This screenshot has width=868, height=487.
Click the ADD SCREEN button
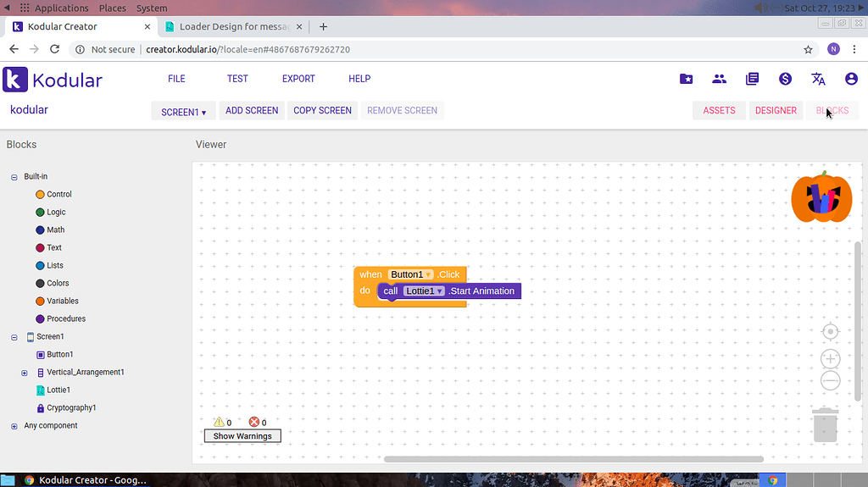(x=252, y=111)
